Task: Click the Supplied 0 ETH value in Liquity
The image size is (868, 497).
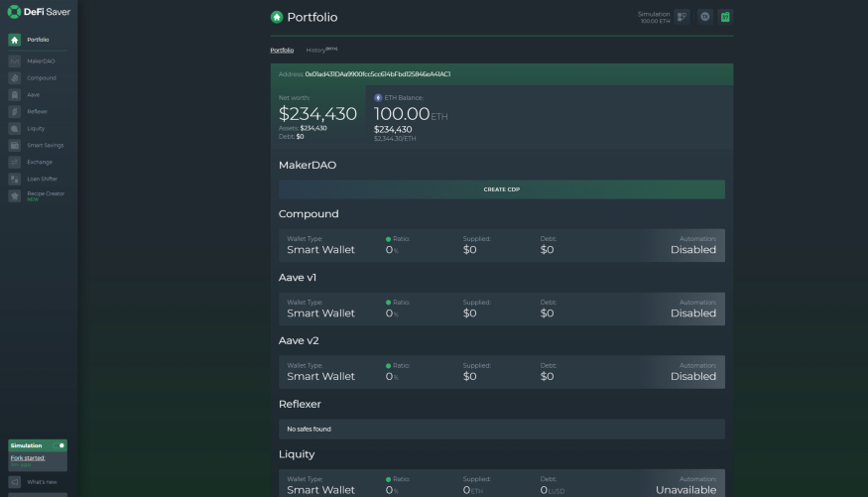Action: (x=473, y=490)
